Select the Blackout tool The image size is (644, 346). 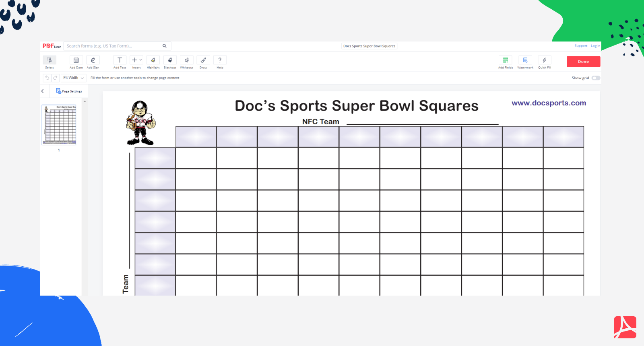[170, 60]
